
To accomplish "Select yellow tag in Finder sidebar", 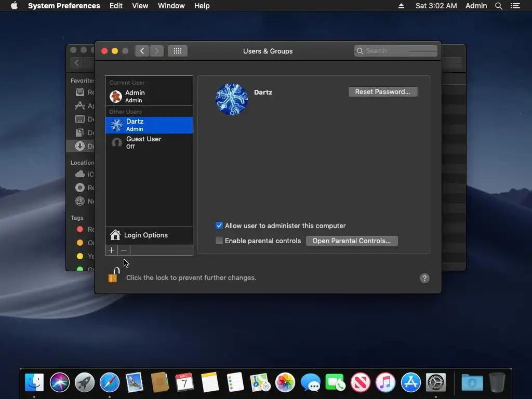I will pyautogui.click(x=80, y=256).
